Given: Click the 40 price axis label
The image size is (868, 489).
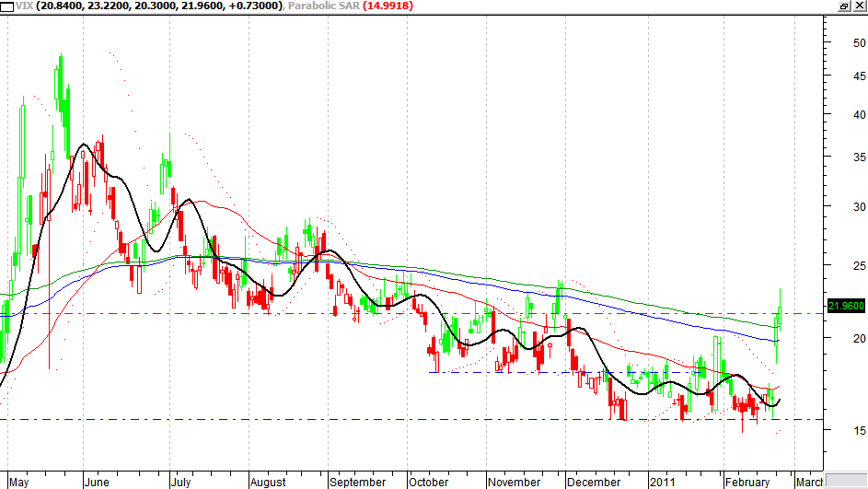Looking at the screenshot, I should (x=859, y=114).
